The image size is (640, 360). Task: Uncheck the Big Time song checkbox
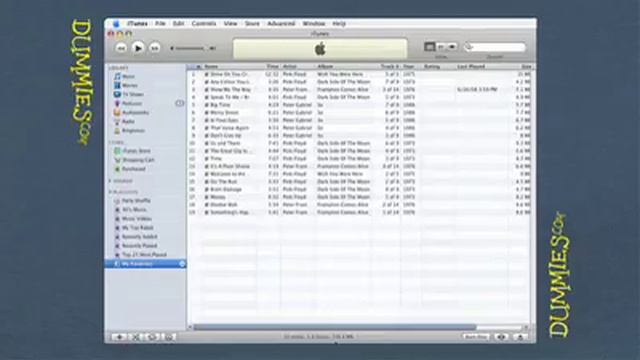point(207,105)
